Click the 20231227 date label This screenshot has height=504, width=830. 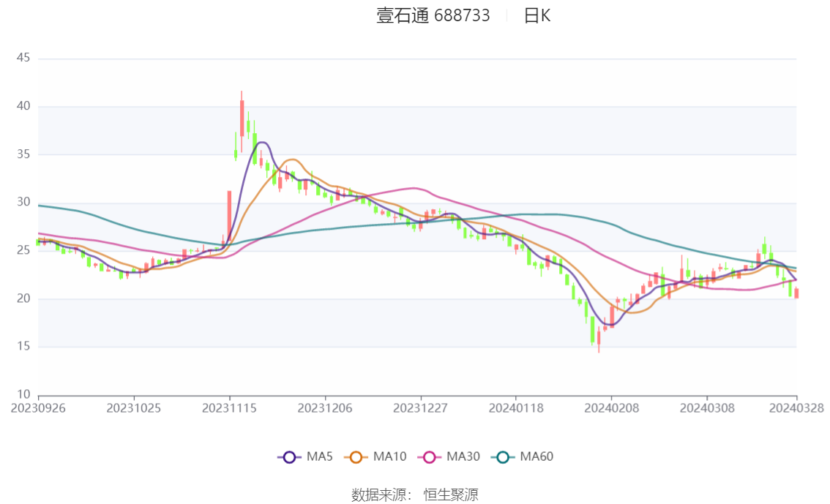click(420, 408)
